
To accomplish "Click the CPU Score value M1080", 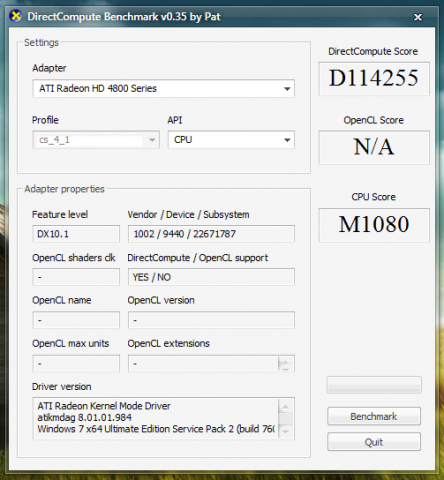I will 374,225.
